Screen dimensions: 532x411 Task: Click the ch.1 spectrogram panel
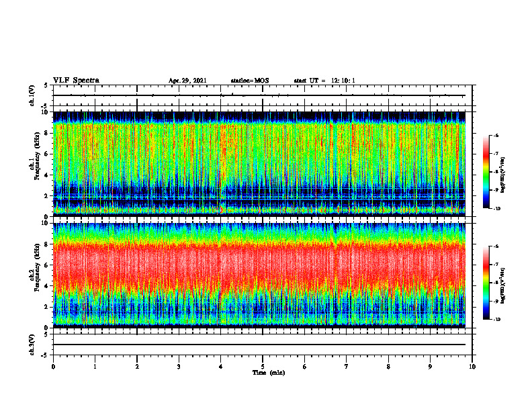(259, 164)
